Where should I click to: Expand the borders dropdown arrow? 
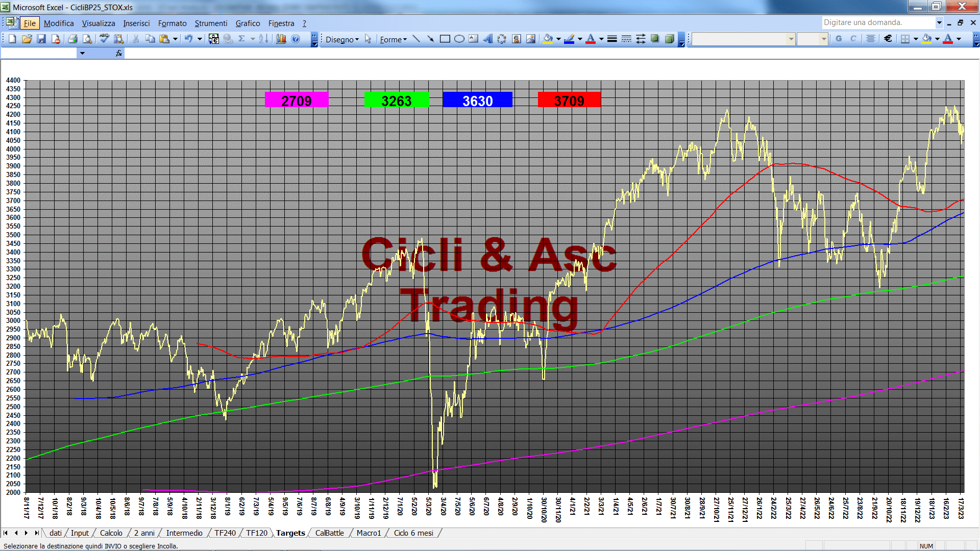[916, 39]
